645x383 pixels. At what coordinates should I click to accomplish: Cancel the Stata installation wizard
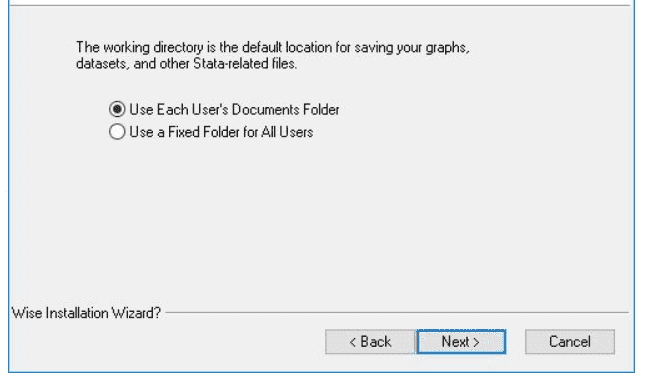[570, 341]
